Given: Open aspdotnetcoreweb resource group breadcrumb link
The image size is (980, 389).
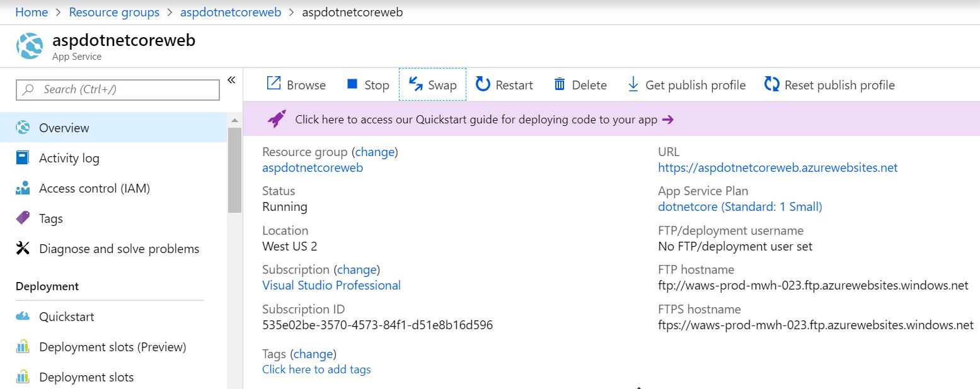Looking at the screenshot, I should (x=231, y=12).
